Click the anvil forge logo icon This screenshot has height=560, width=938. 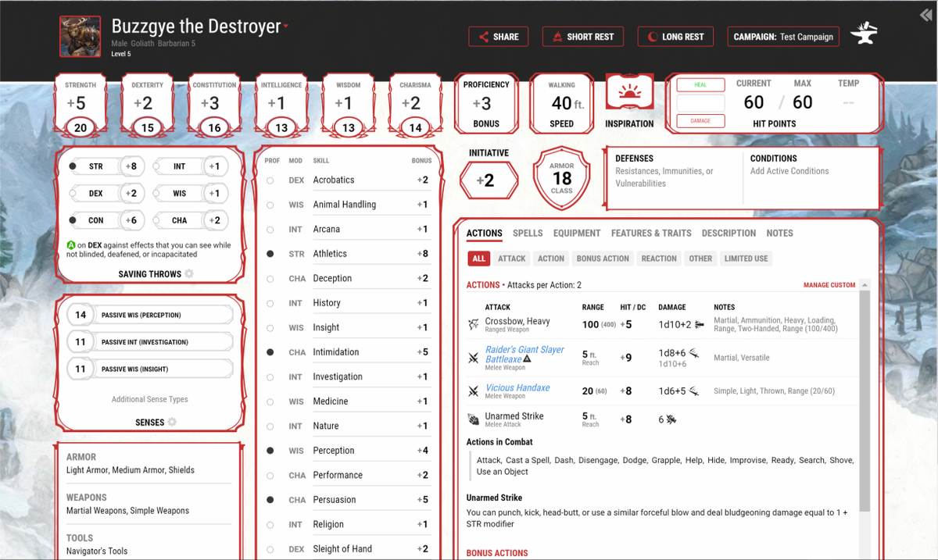(x=863, y=34)
